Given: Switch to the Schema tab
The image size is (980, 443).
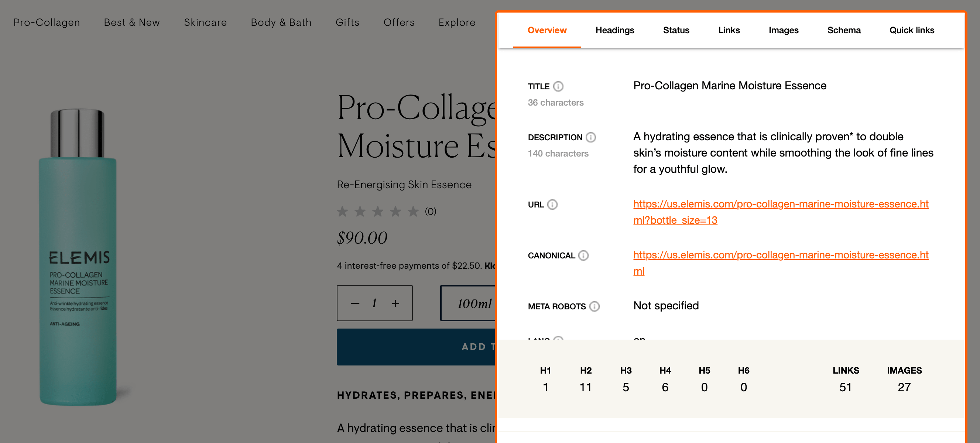Looking at the screenshot, I should 844,30.
